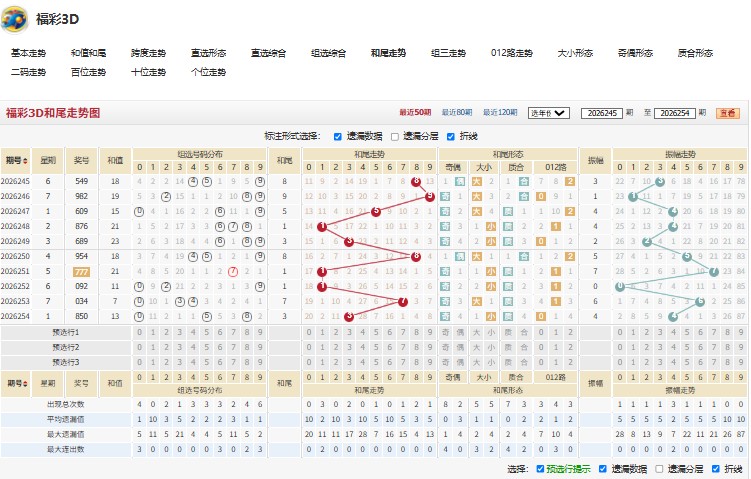Click sort arrows beside lower 期号 header
Viewport: 751px width, 479px height.
pyautogui.click(x=25, y=384)
